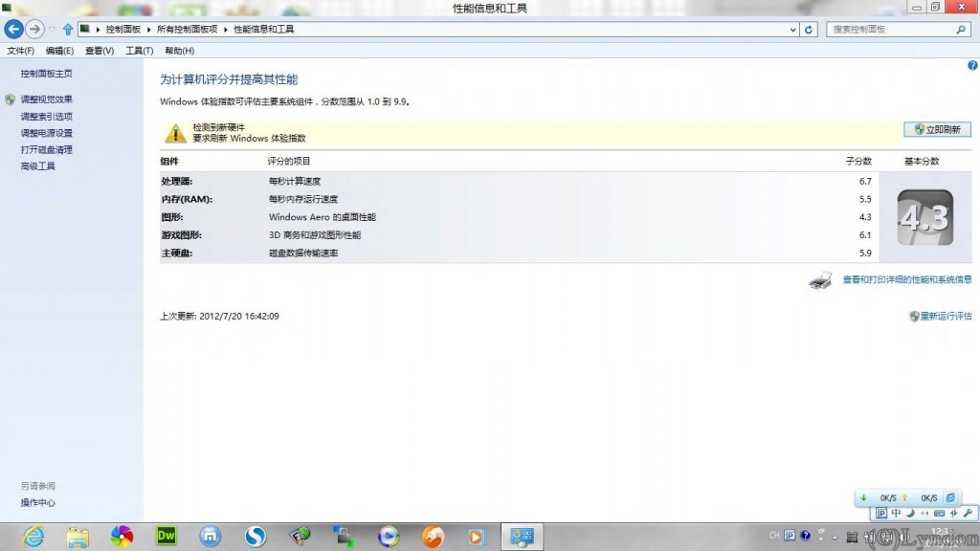This screenshot has height=551, width=980.
Task: Click the download speed green arrow
Action: coord(864,497)
